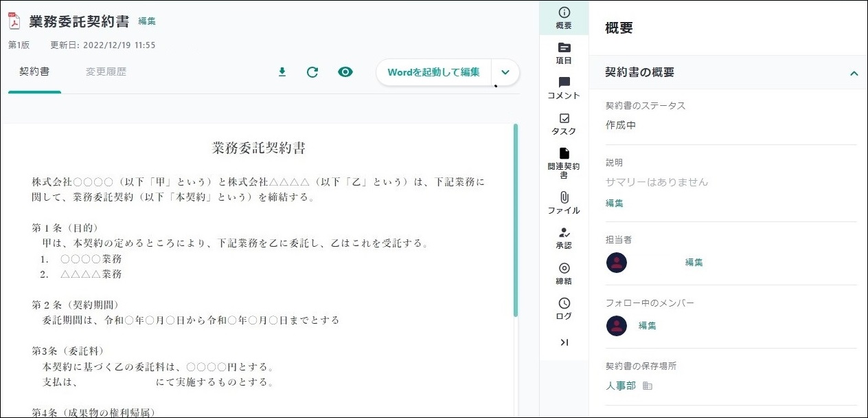Open the 概要 overview panel icon

point(564,18)
